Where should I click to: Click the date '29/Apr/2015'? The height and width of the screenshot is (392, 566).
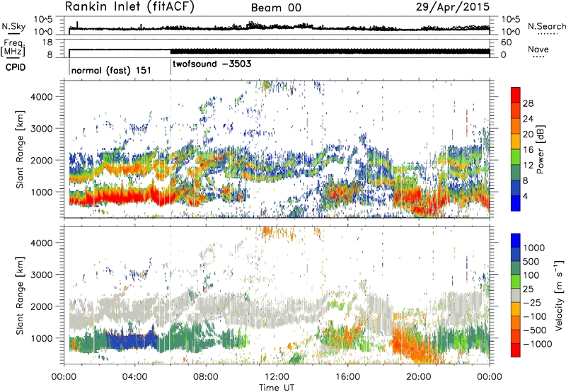[x=453, y=7]
